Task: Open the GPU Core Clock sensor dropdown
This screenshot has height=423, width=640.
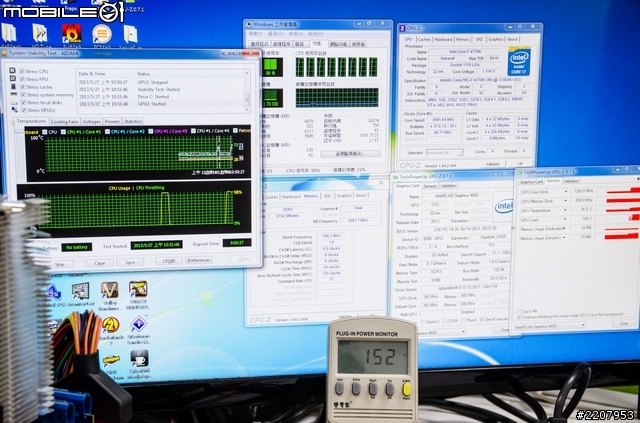Action: point(566,191)
